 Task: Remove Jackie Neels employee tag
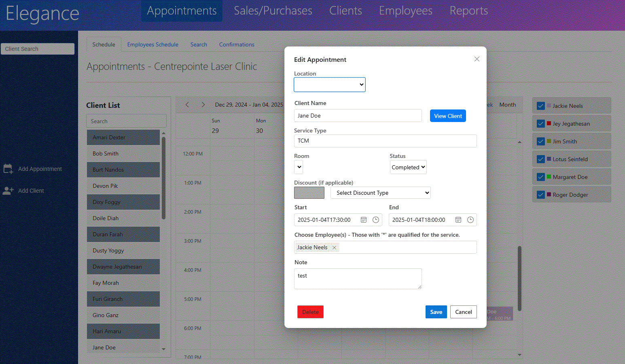(334, 248)
